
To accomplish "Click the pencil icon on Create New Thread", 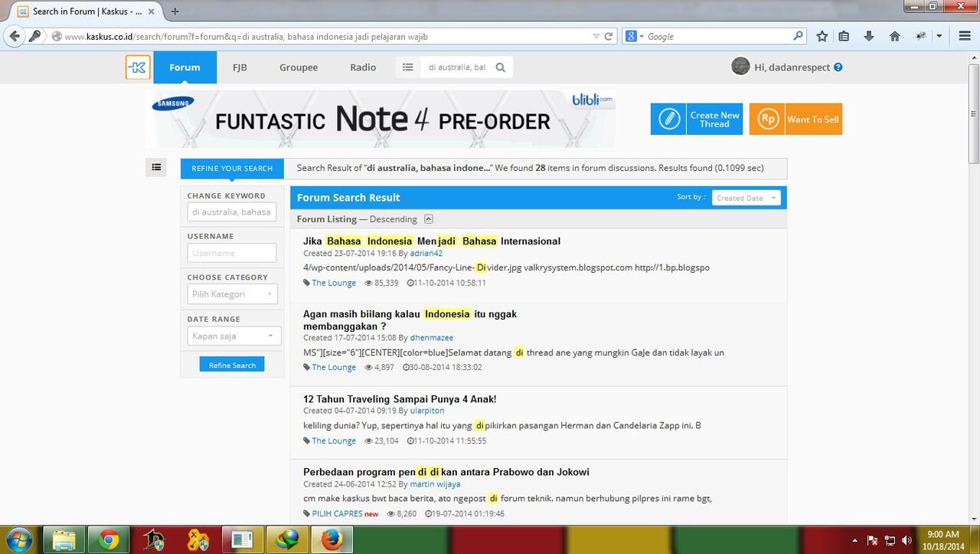I will tap(668, 119).
